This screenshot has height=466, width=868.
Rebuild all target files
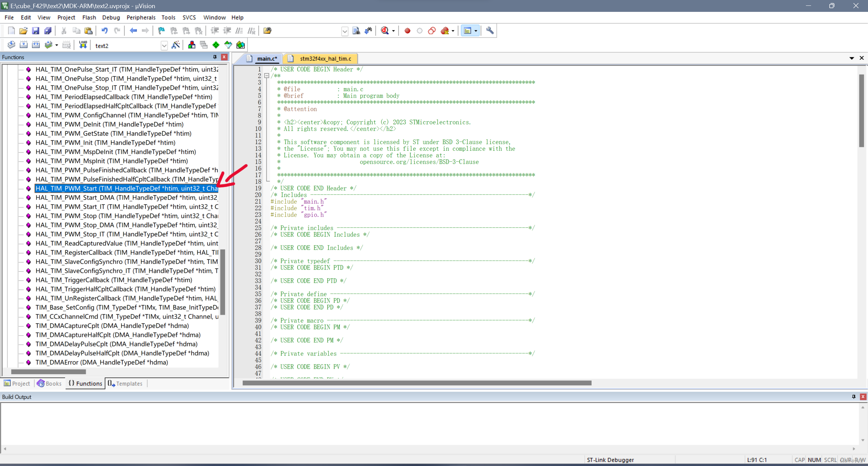pos(36,44)
